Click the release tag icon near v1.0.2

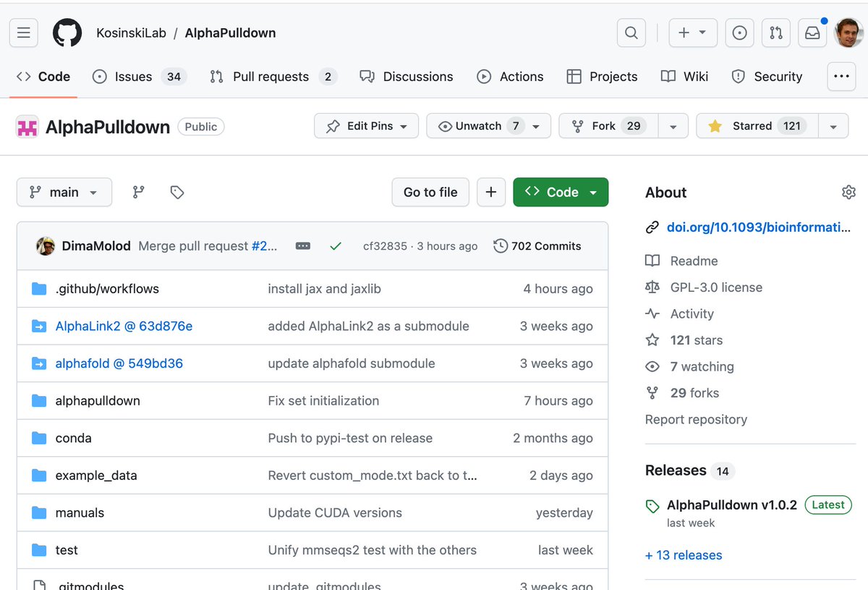[652, 506]
